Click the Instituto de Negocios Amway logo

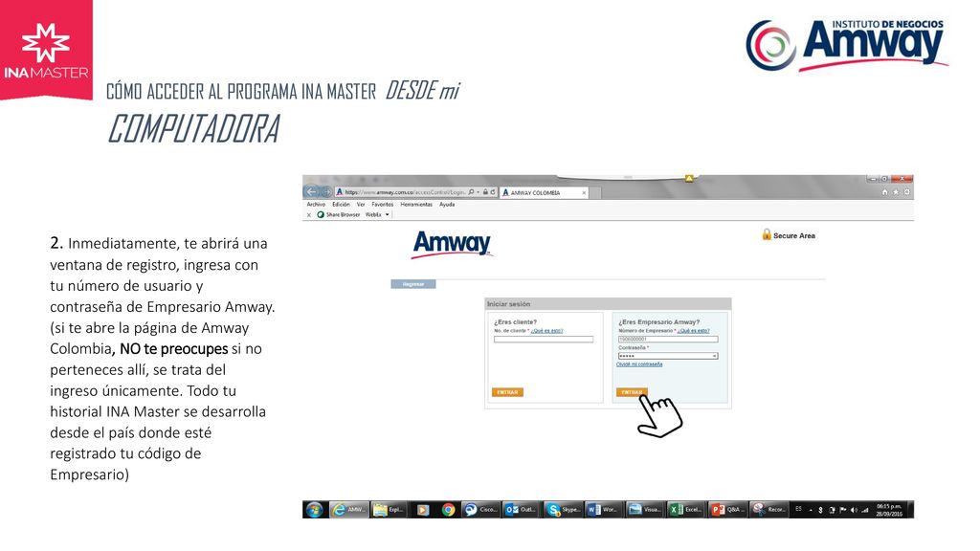click(x=846, y=45)
